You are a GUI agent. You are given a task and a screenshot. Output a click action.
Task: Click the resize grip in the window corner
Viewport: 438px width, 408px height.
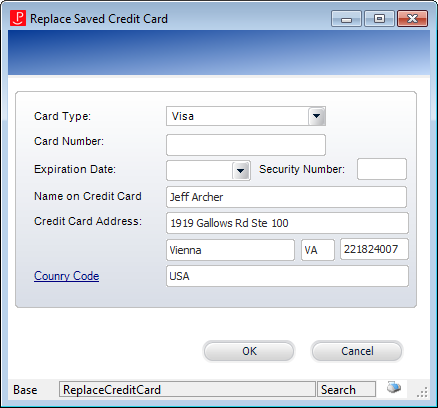[422, 392]
